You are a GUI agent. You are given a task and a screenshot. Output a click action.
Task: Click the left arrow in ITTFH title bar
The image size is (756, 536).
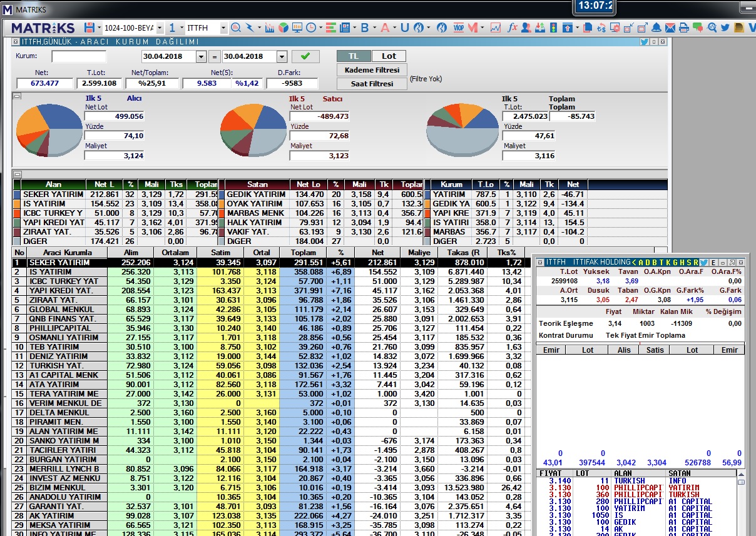[x=635, y=262]
